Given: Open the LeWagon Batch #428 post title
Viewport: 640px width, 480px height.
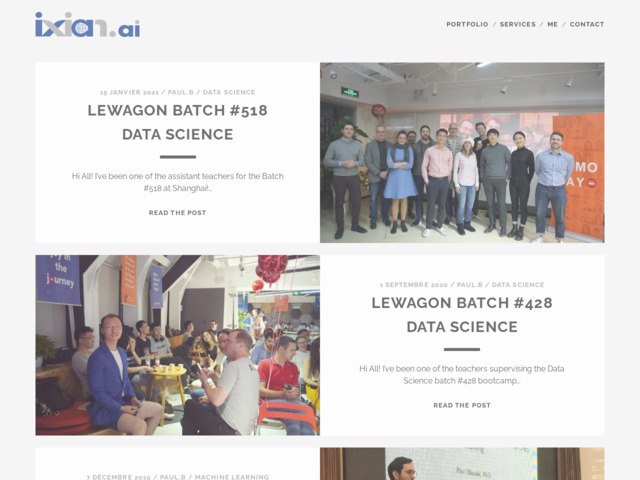Looking at the screenshot, I should click(x=462, y=315).
